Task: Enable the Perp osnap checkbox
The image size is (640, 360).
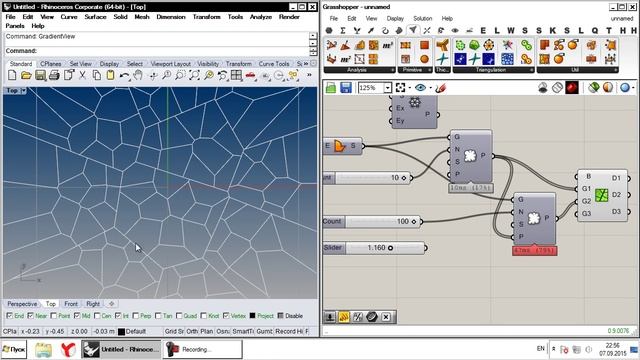Action: click(136, 316)
